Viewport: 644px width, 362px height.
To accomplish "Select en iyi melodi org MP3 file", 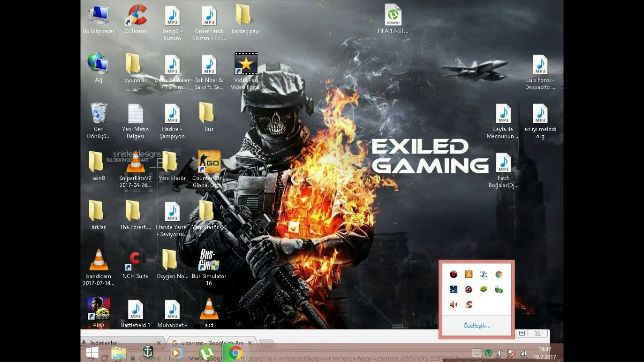I will (x=540, y=121).
